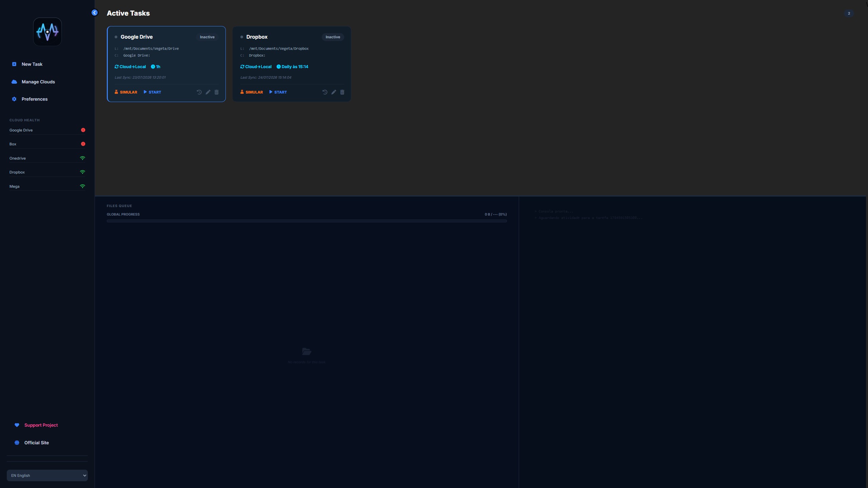The height and width of the screenshot is (488, 868).
Task: Click local path /mnt/Documents/Vegeta/Drive
Action: tap(151, 48)
